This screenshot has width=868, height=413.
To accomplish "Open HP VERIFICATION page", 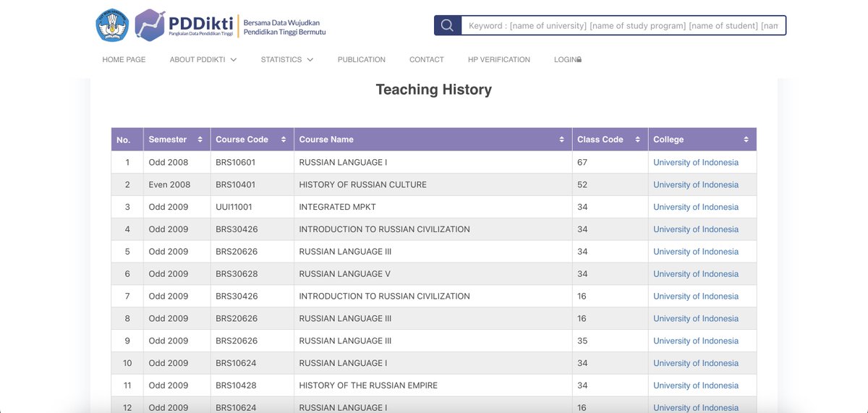I will (499, 59).
